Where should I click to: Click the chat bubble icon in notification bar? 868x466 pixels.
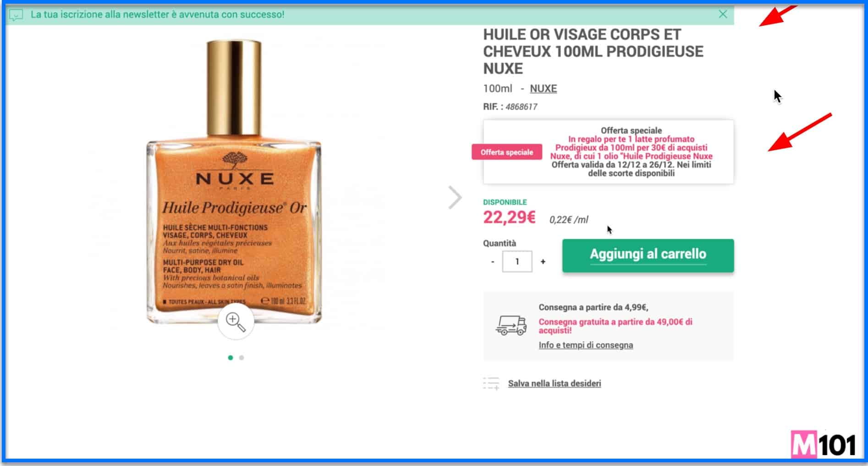pos(16,16)
